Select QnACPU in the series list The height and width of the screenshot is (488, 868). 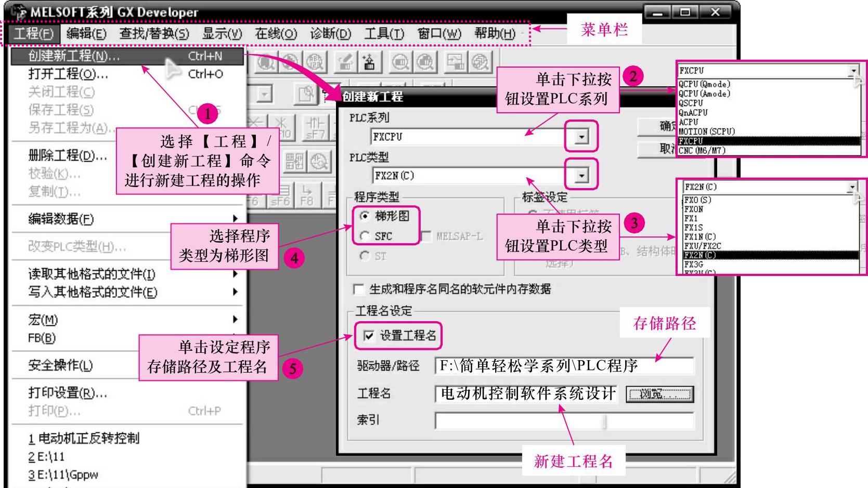[769, 113]
